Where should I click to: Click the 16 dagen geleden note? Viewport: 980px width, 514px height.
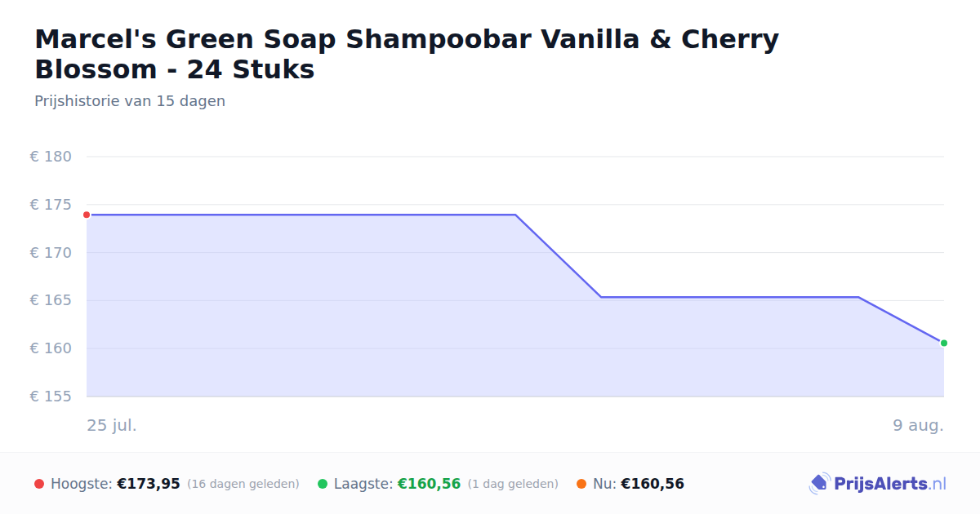tap(243, 484)
